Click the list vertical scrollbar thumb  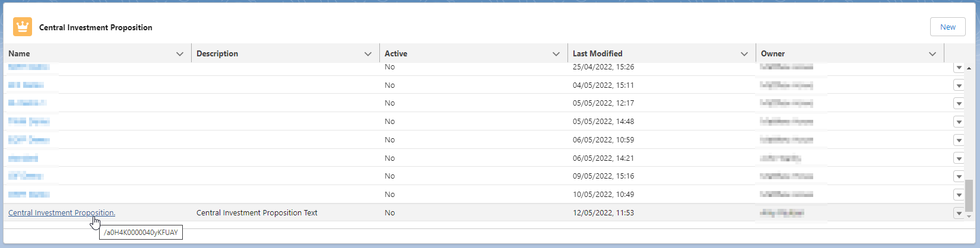point(969,196)
